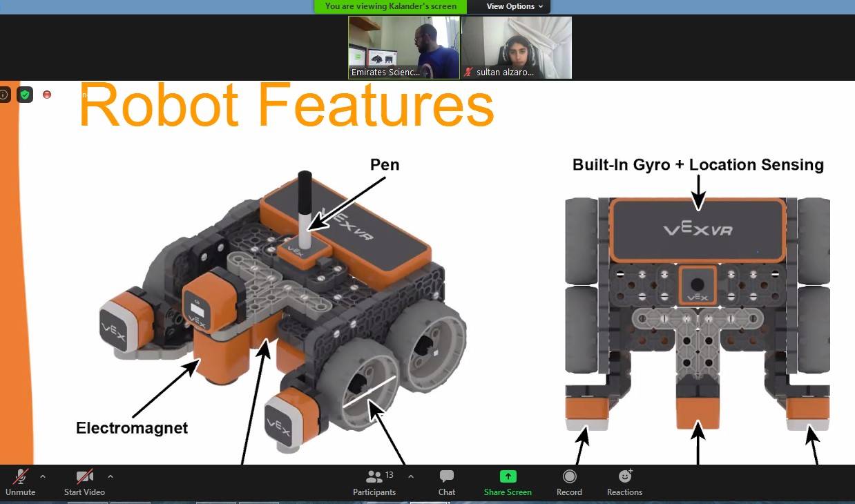Click the green Share Screen icon
Viewport: 855px width, 504px height.
(508, 476)
